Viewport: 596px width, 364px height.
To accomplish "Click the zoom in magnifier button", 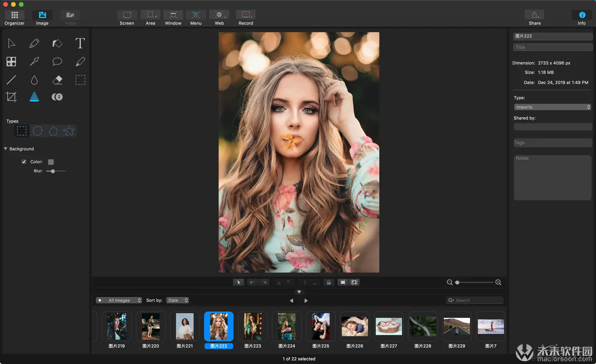I will click(x=498, y=282).
